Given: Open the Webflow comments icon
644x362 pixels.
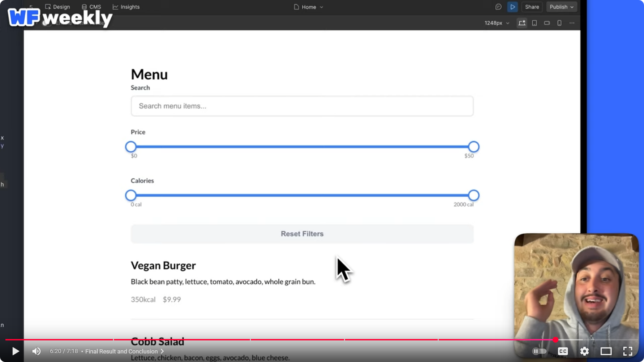Looking at the screenshot, I should pos(498,7).
